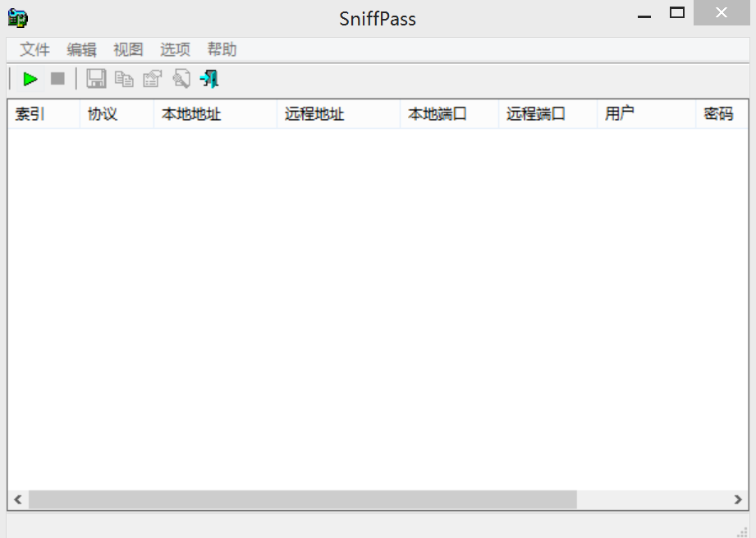Click the resize grip in status bar corner
Viewport: 756px width, 538px height.
point(743,531)
